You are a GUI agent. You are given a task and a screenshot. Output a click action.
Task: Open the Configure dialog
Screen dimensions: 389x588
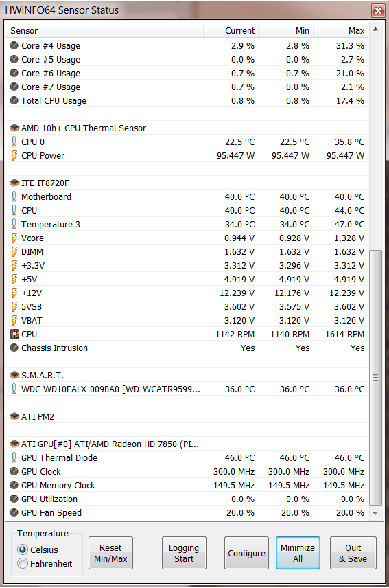(246, 553)
